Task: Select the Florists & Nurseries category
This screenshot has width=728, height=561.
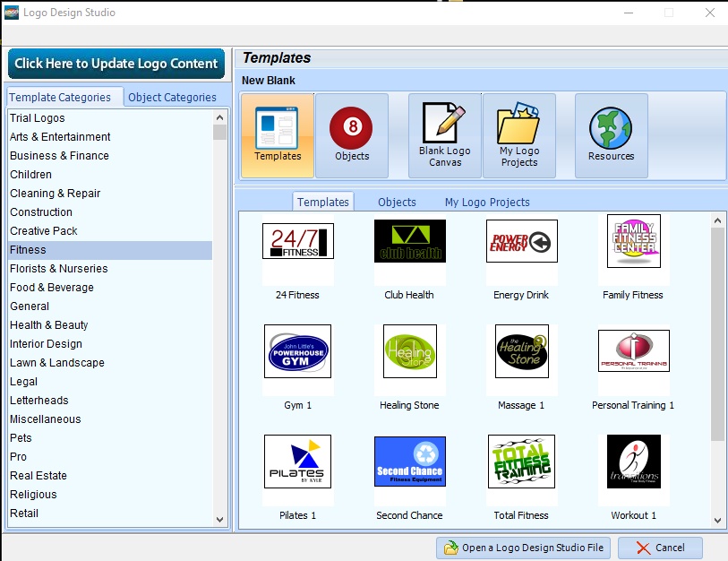Action: tap(110, 269)
